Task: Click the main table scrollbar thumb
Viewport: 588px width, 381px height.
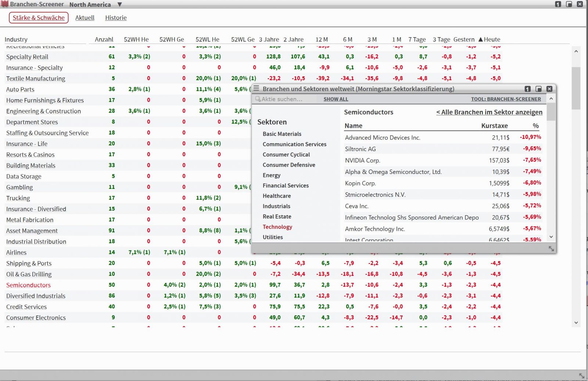Action: pyautogui.click(x=576, y=88)
